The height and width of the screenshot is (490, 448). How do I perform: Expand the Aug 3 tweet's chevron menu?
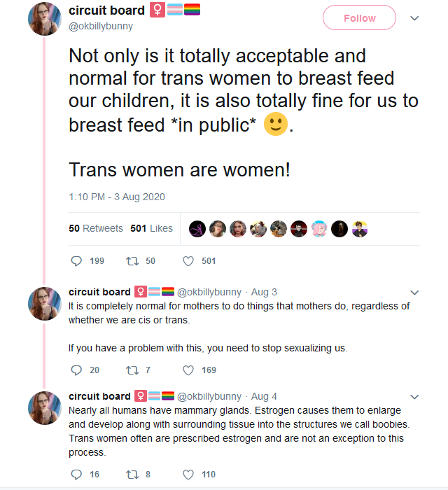tap(414, 293)
